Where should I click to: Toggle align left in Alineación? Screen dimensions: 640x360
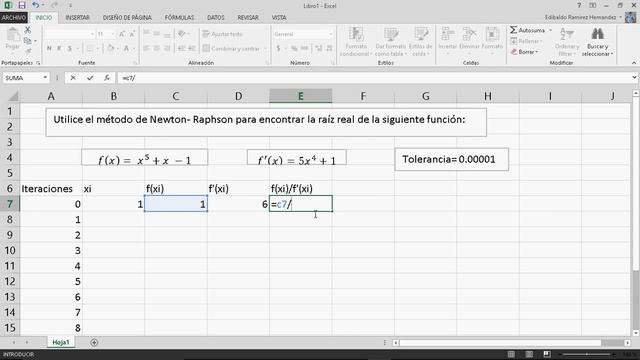[x=146, y=49]
